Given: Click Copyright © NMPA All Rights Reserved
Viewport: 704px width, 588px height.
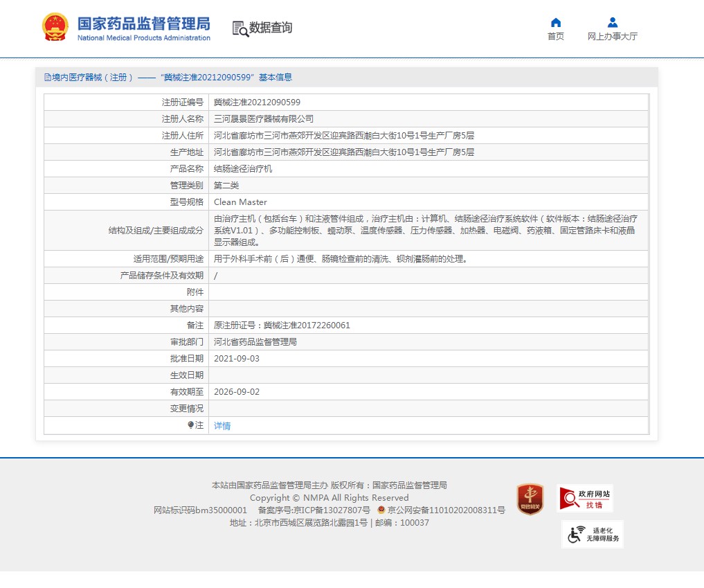Looking at the screenshot, I should 329,498.
